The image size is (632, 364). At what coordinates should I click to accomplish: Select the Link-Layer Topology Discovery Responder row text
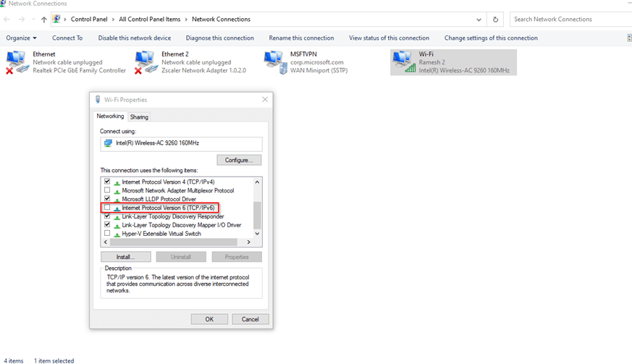pos(173,216)
